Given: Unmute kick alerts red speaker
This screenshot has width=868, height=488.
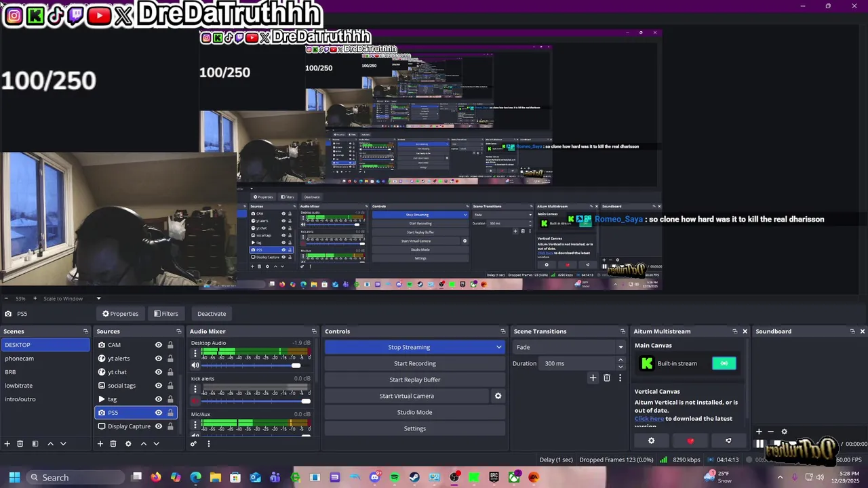Looking at the screenshot, I should point(195,401).
